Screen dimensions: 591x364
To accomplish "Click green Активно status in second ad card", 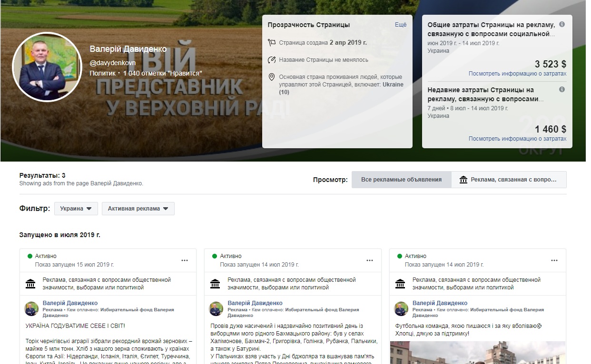I will pos(227,256).
